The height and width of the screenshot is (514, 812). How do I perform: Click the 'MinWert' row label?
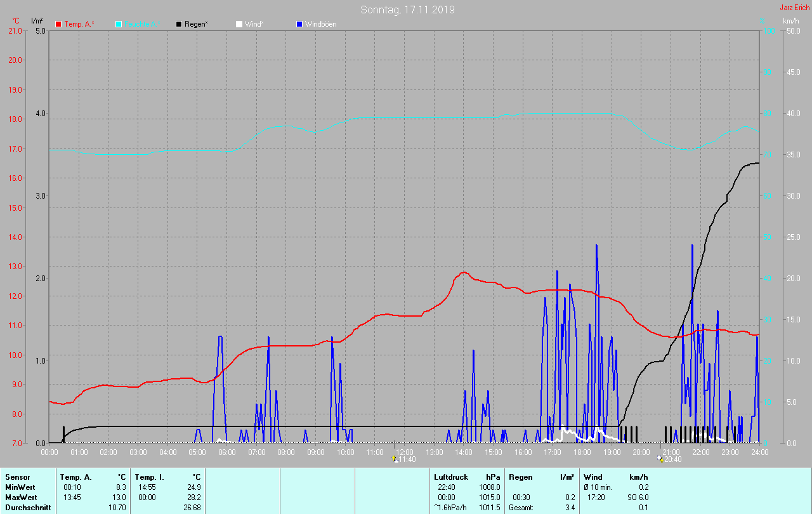tap(20, 487)
